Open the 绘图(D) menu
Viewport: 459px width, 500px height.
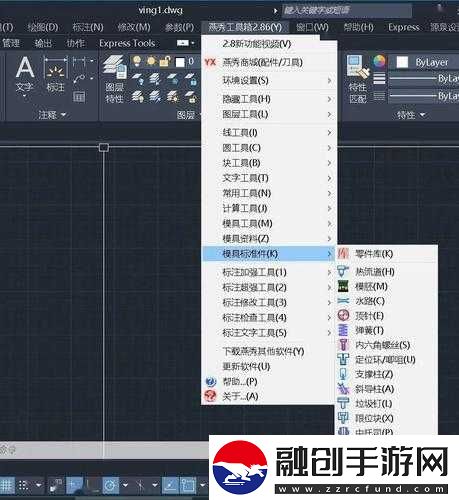pyautogui.click(x=43, y=27)
